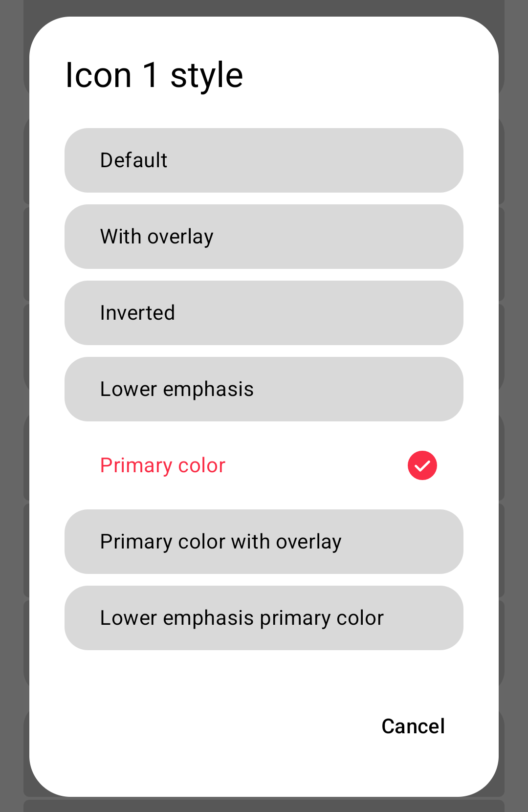Screen dimensions: 528x812
Task: Click the Cancel text to close the dialog
Action: point(413,726)
